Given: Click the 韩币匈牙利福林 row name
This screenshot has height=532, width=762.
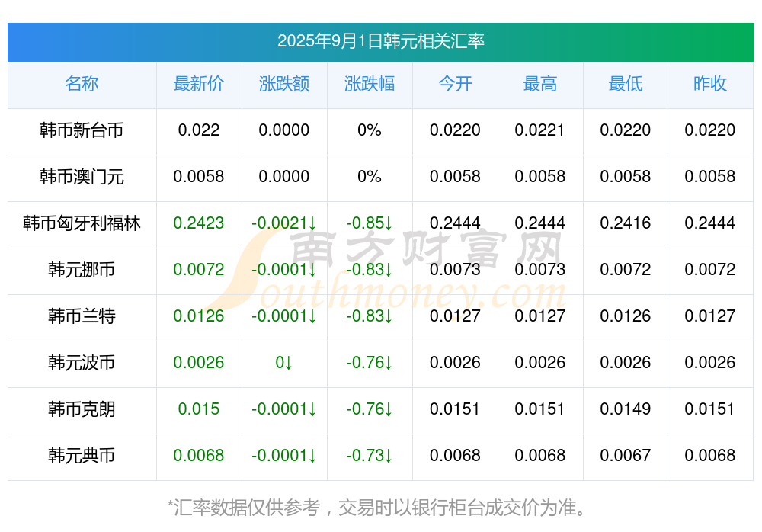Looking at the screenshot, I should coord(82,223).
